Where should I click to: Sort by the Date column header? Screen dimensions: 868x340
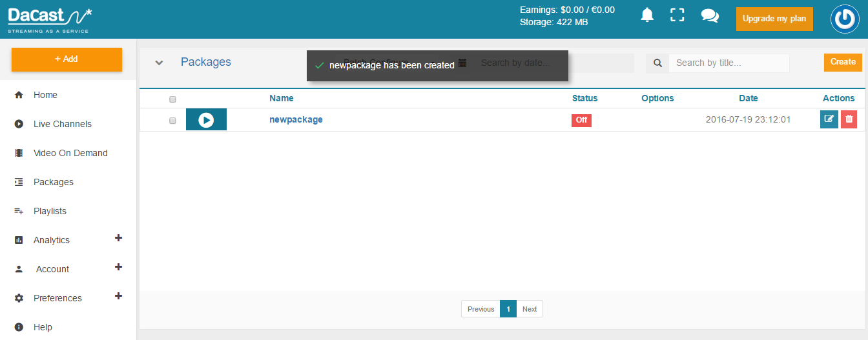[749, 98]
